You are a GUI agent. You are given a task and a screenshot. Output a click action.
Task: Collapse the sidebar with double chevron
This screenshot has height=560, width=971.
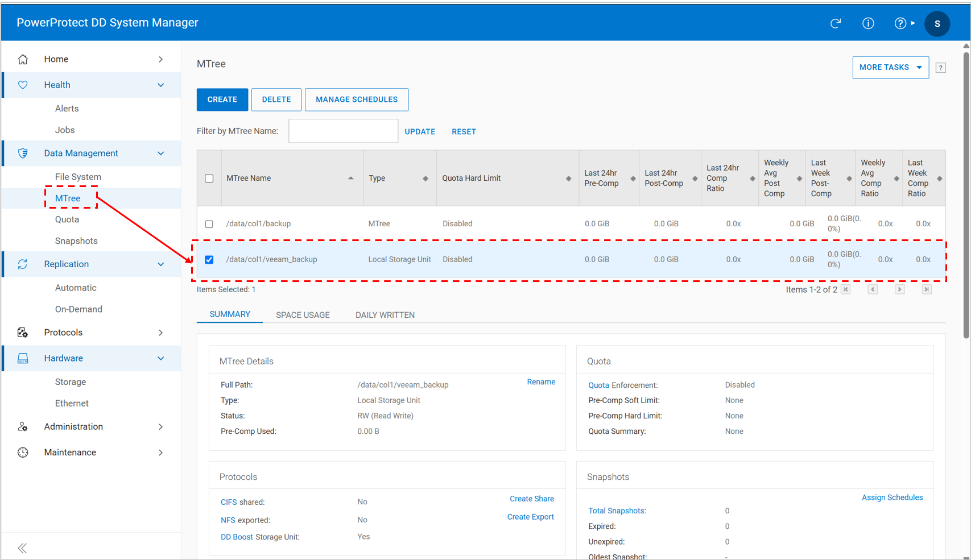22,548
